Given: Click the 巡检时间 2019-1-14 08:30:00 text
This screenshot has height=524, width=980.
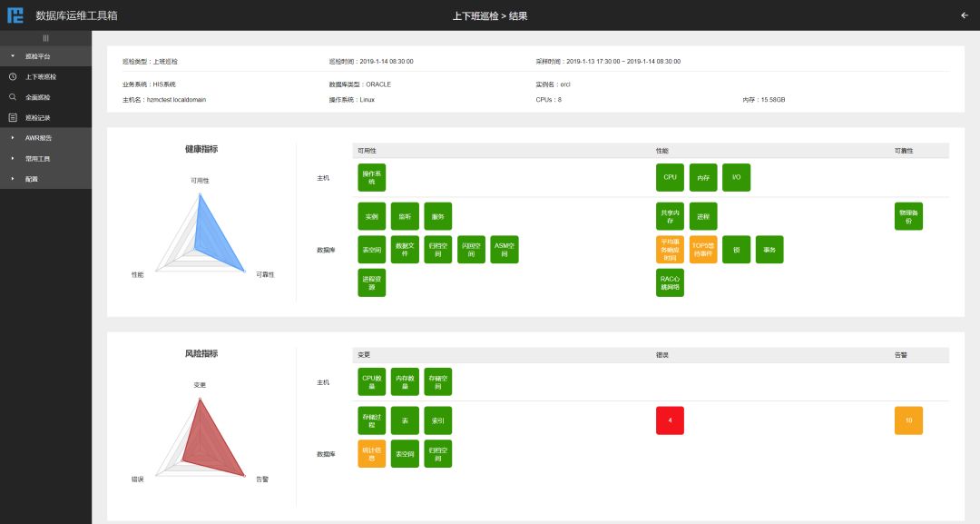Looking at the screenshot, I should [x=371, y=61].
